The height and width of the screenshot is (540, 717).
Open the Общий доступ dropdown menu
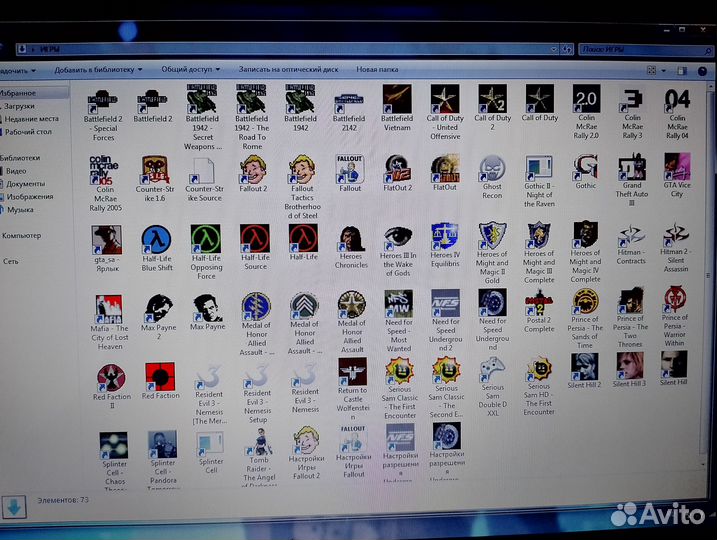click(191, 70)
